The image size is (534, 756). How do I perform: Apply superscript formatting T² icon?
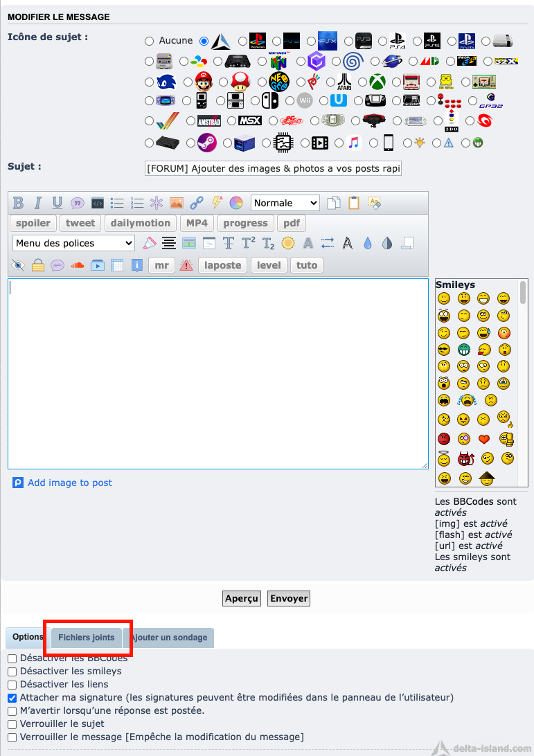[x=249, y=243]
